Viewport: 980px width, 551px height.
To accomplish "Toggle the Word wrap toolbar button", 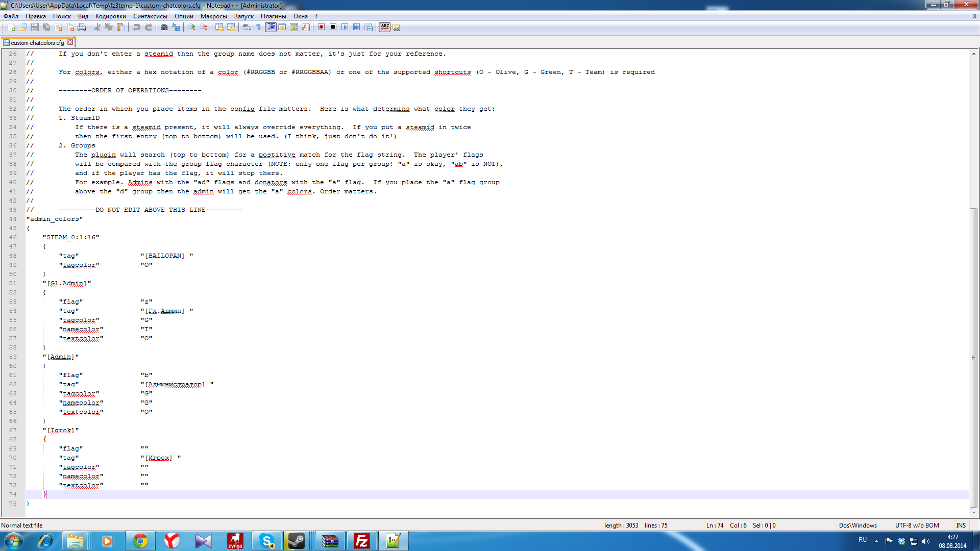I will pos(247,28).
